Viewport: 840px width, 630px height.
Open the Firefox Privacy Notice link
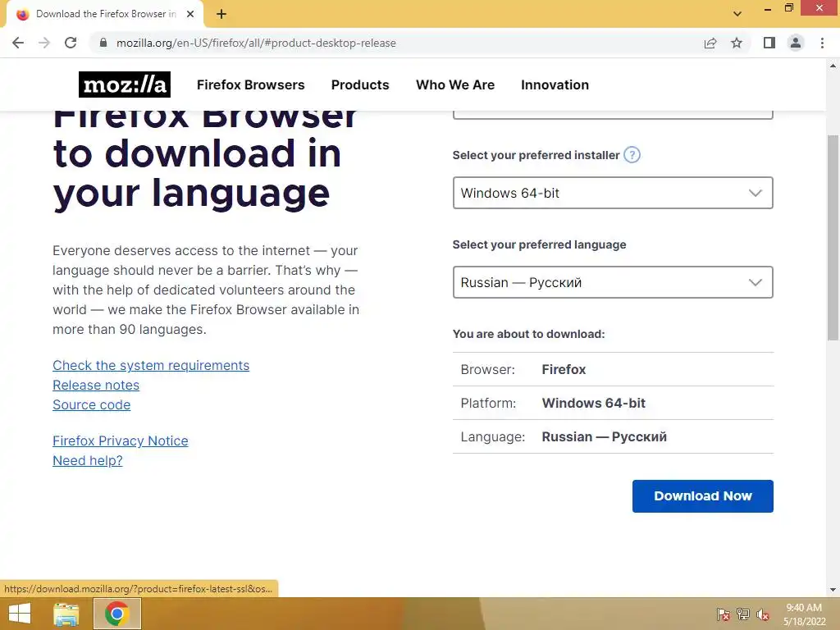pos(121,441)
